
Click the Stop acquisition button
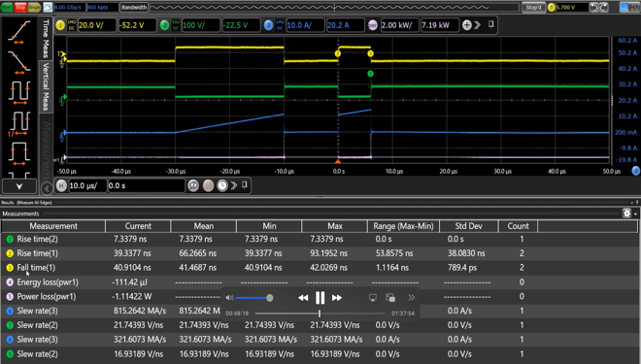click(20, 7)
